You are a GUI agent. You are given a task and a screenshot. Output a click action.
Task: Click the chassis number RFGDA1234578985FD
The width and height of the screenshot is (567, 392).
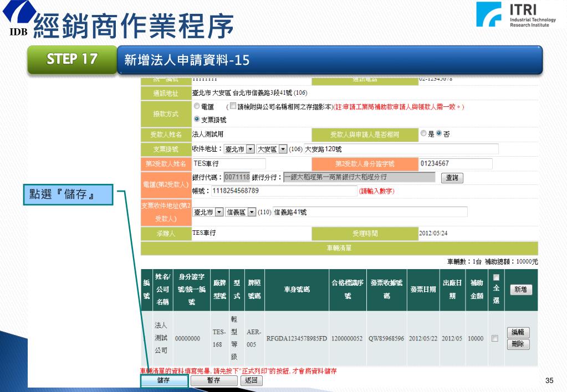pyautogui.click(x=297, y=338)
